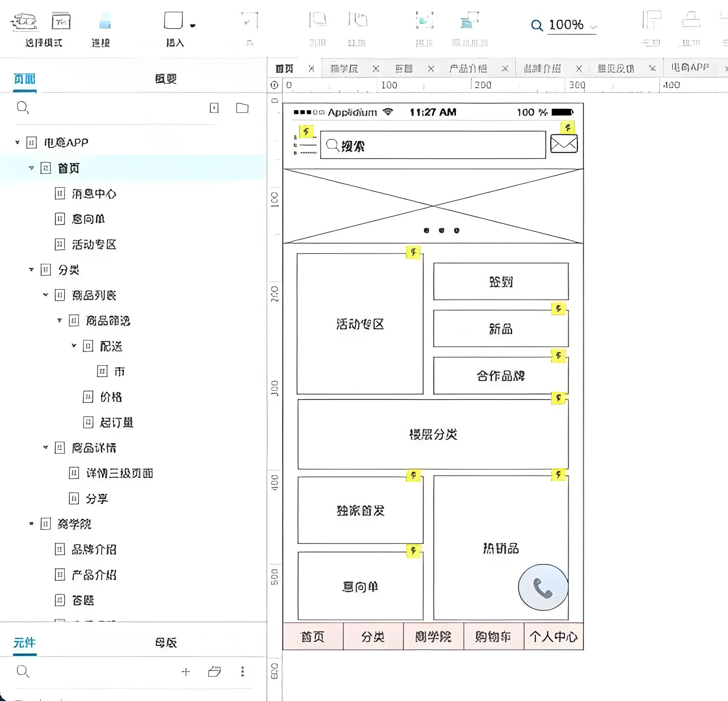Click the Group icon in toolbar
The image size is (728, 701).
click(424, 20)
